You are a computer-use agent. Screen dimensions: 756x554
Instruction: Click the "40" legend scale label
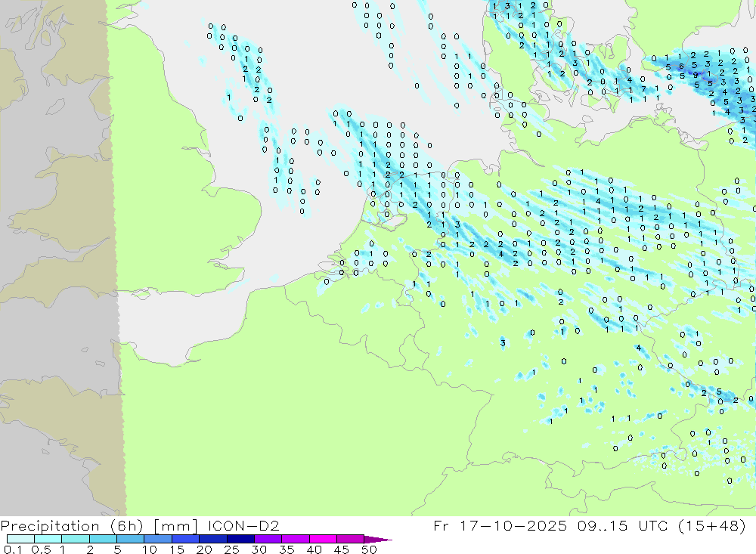coord(314,549)
